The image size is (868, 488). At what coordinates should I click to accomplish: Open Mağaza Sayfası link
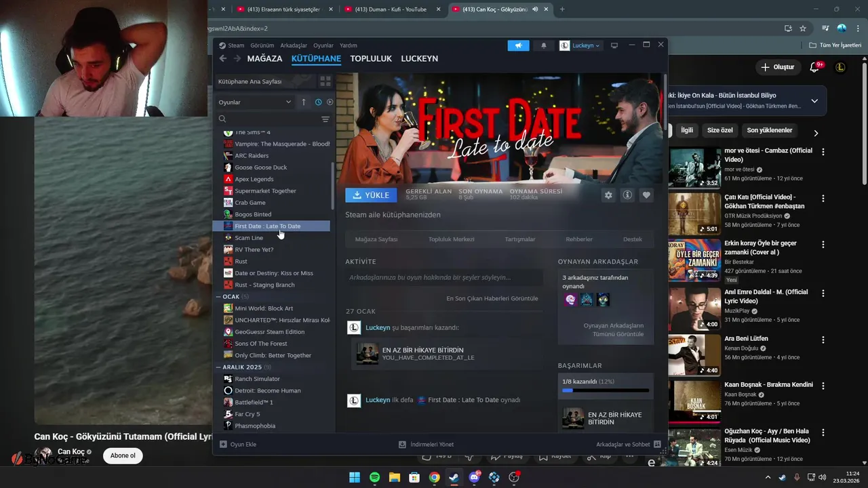[376, 239]
